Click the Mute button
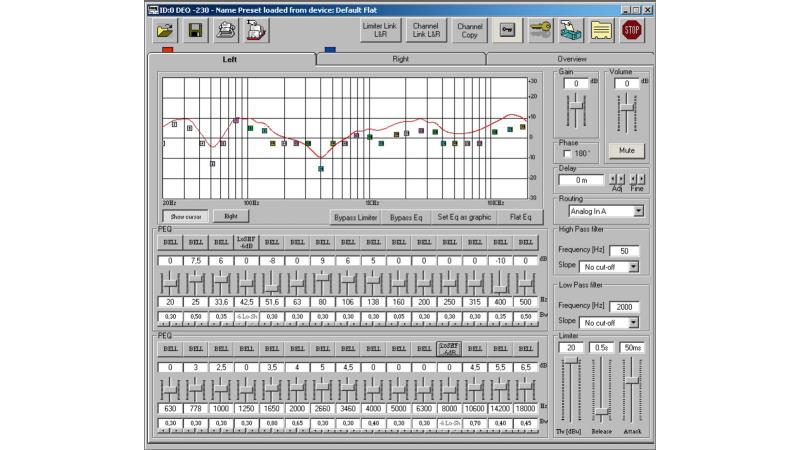The height and width of the screenshot is (450, 800). click(626, 150)
